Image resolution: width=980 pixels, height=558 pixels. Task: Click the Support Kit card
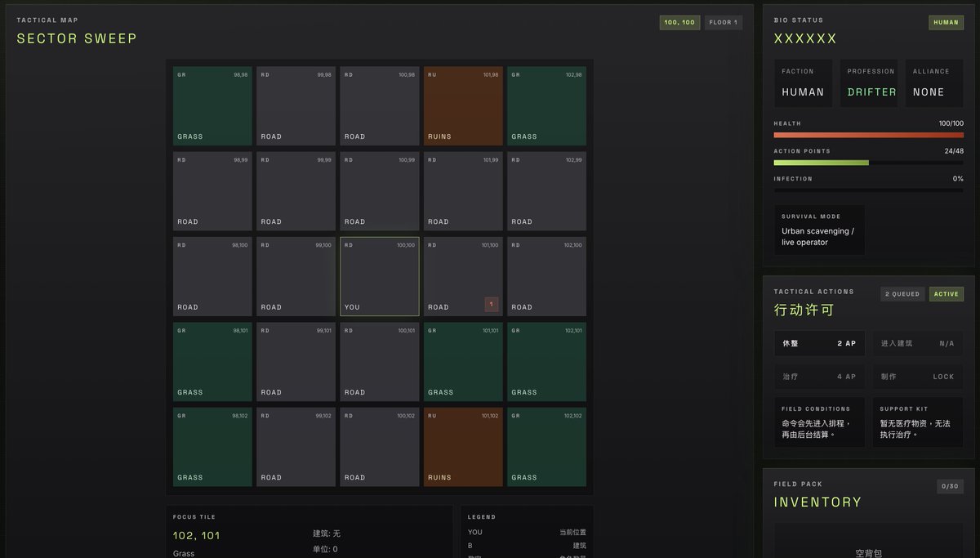917,422
